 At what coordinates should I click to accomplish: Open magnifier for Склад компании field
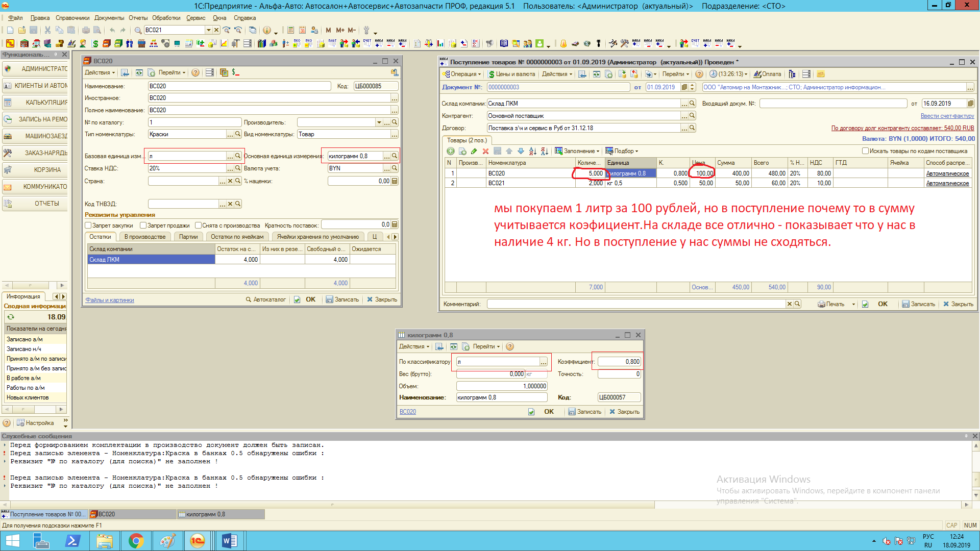click(692, 104)
